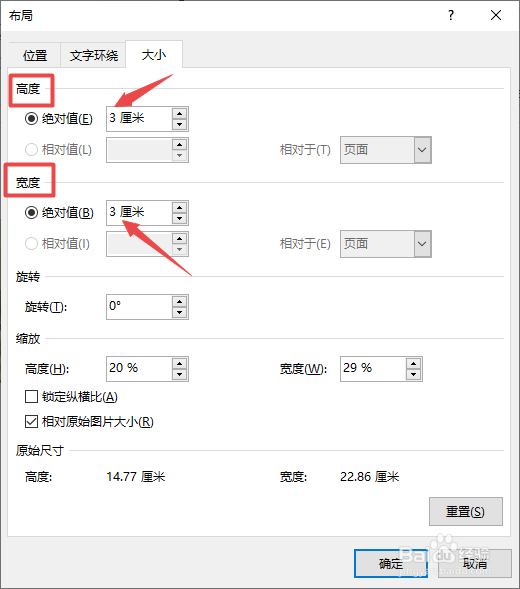Decrease width absolute value with down arrow
520x589 pixels.
[180, 218]
